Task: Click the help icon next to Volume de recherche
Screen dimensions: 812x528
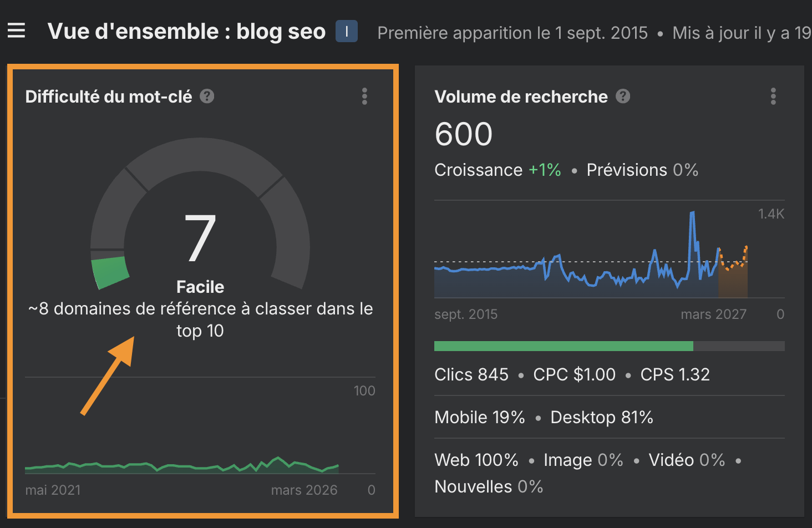Action: click(x=622, y=96)
